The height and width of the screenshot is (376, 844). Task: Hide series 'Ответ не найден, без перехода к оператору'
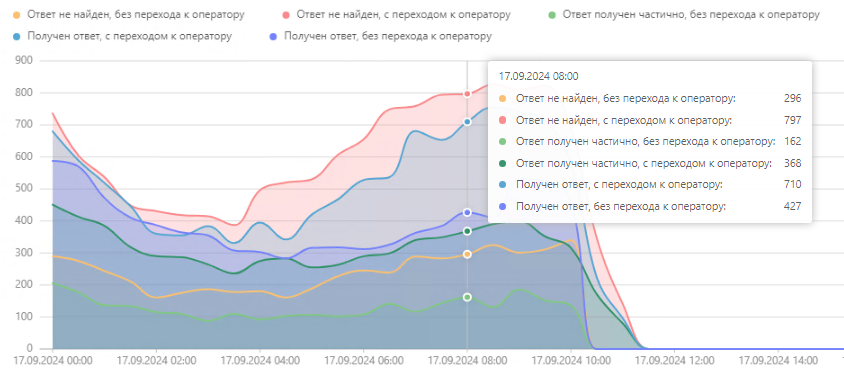pyautogui.click(x=135, y=15)
